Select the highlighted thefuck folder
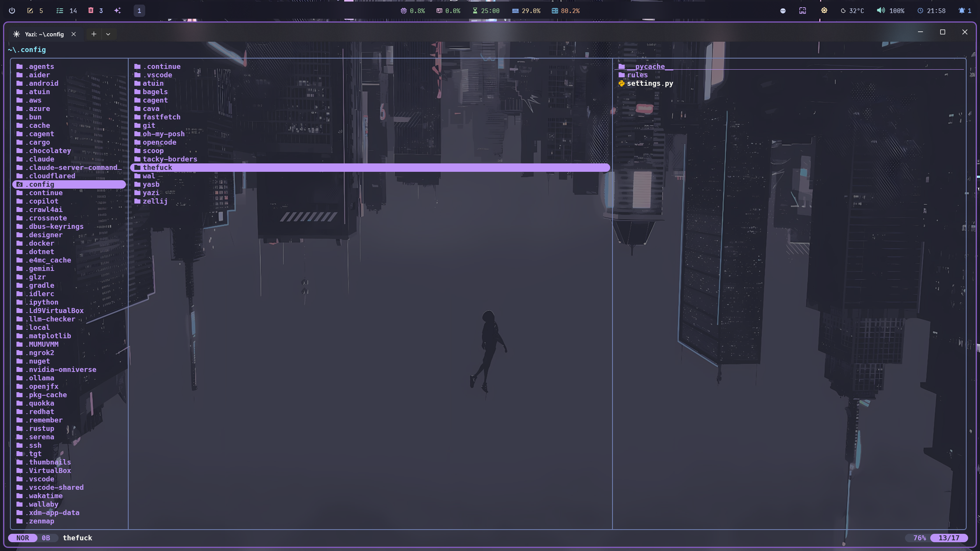980x551 pixels. click(x=370, y=168)
